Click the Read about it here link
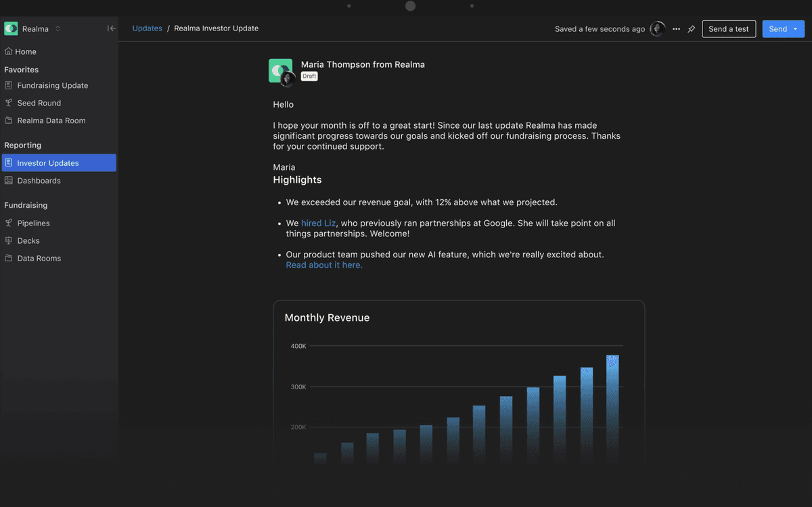This screenshot has height=507, width=812. [x=323, y=265]
